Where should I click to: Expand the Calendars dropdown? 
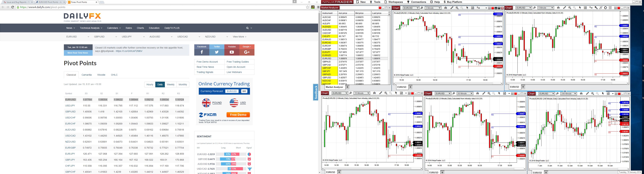pos(114,28)
